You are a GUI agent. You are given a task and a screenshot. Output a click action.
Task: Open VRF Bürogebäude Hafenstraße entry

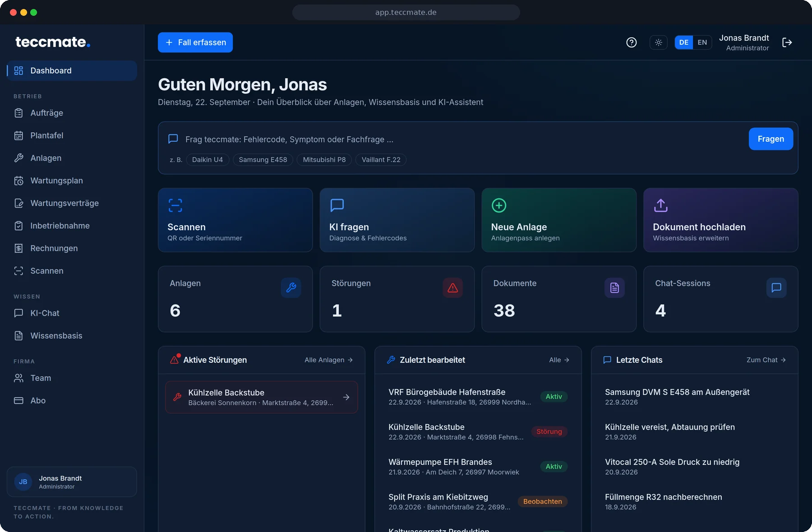click(x=478, y=397)
